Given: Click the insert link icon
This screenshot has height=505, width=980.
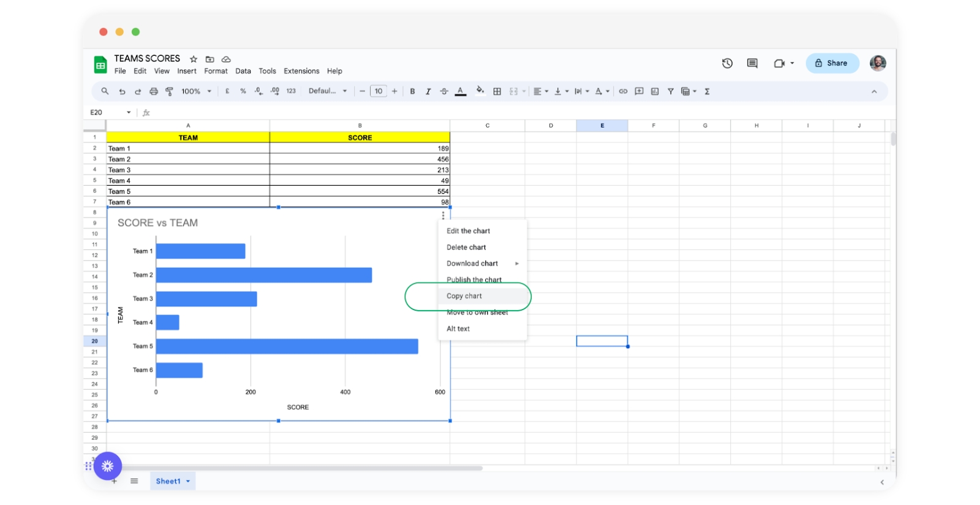Looking at the screenshot, I should point(623,91).
